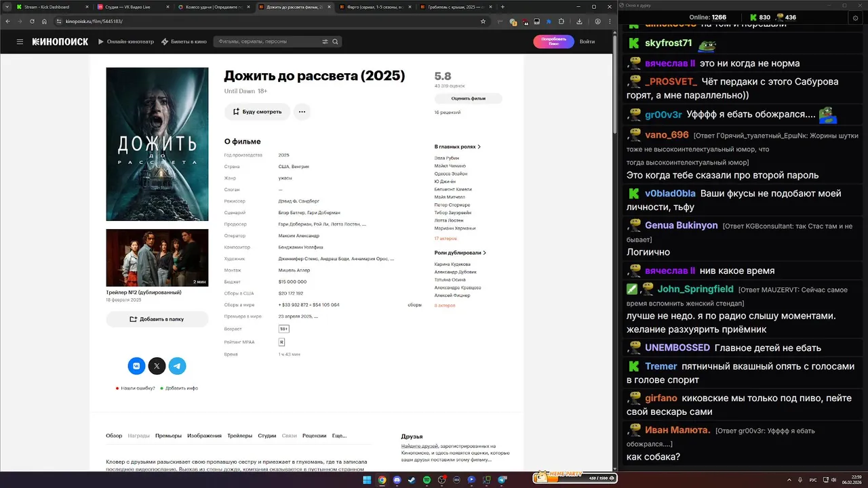Click the magnifier search icon
Viewport: 868px width, 488px height.
[x=335, y=41]
